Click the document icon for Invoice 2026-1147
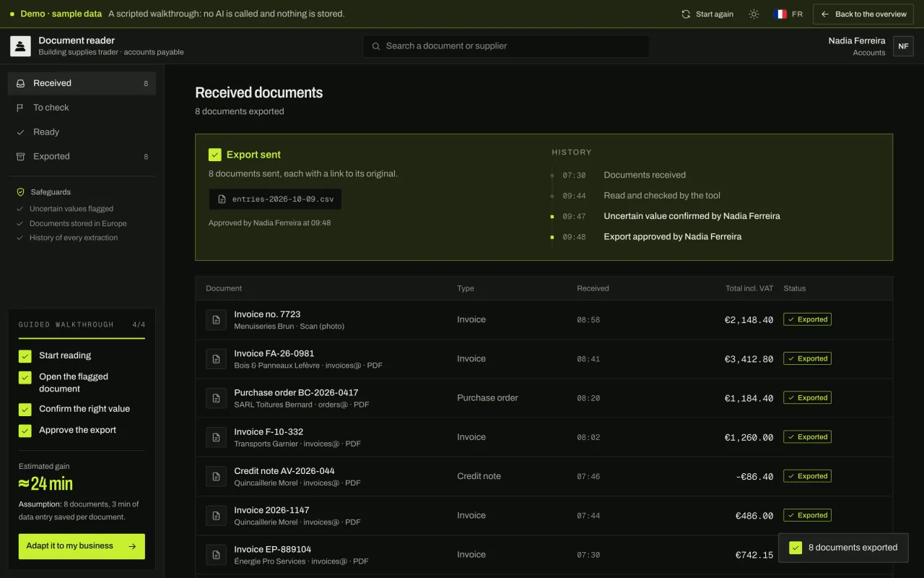 (x=216, y=515)
